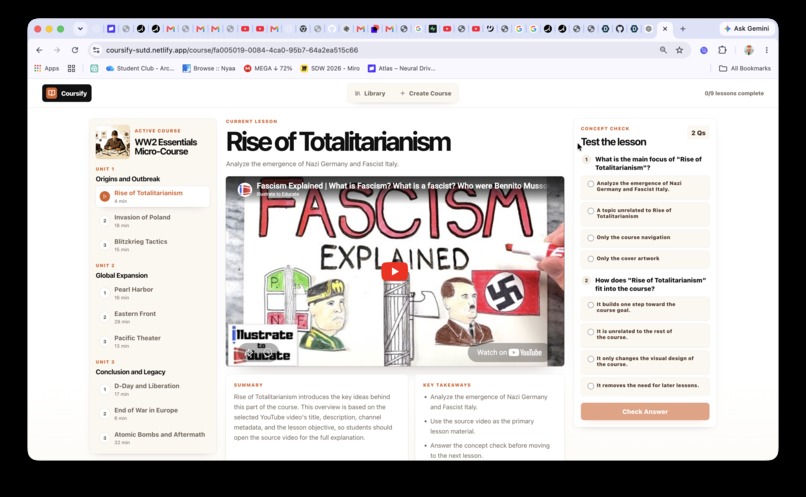This screenshot has width=806, height=497.
Task: Click the WW2 Essentials course cover thumbnail
Action: click(x=113, y=142)
